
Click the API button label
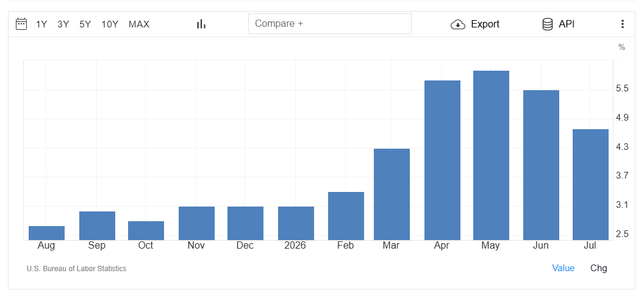(x=567, y=24)
